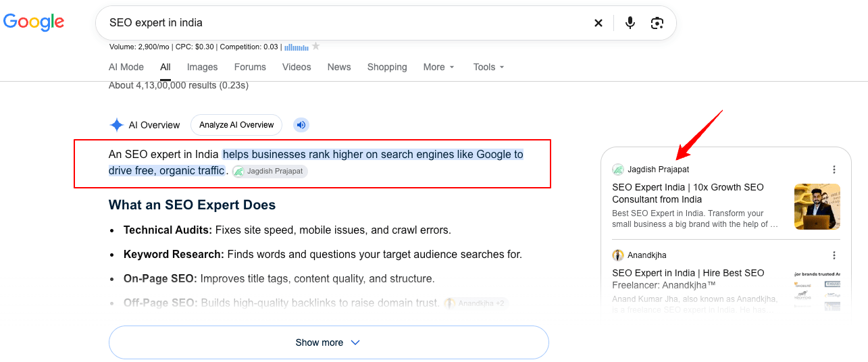The image size is (868, 362).
Task: Click Jagdish Prajapat site name in card
Action: click(x=659, y=170)
